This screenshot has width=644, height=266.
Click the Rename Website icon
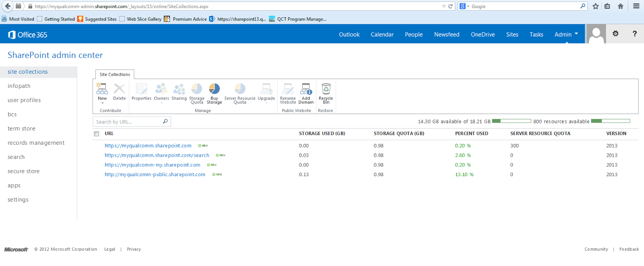pyautogui.click(x=288, y=89)
